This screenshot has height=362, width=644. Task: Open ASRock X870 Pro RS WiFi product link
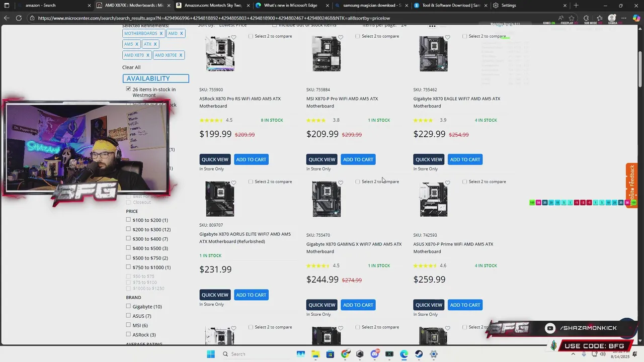[240, 102]
